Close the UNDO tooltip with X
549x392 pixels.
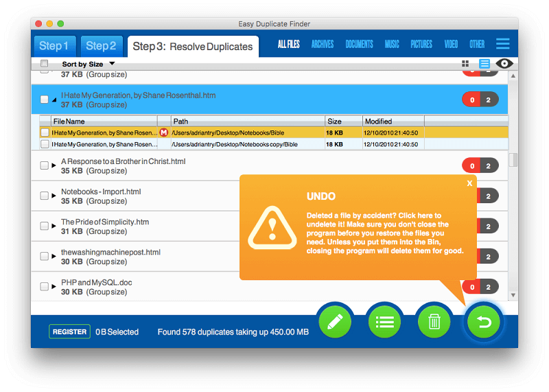469,183
